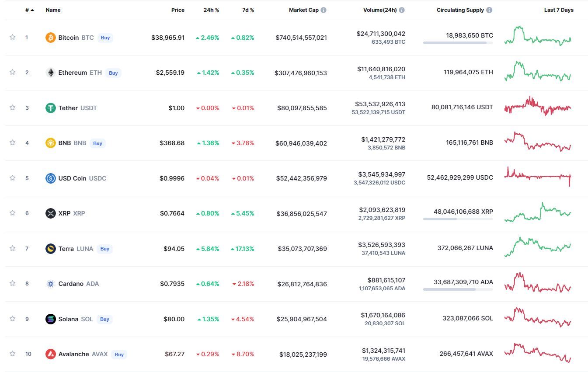Open the Market Cap info tooltip icon
The width and height of the screenshot is (588, 372).
324,10
